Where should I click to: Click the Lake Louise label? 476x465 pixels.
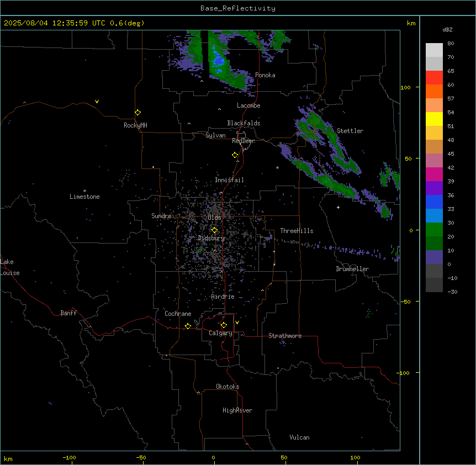(9, 267)
